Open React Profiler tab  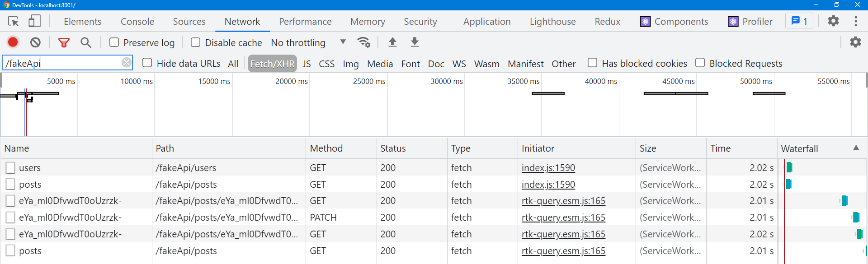pyautogui.click(x=750, y=21)
